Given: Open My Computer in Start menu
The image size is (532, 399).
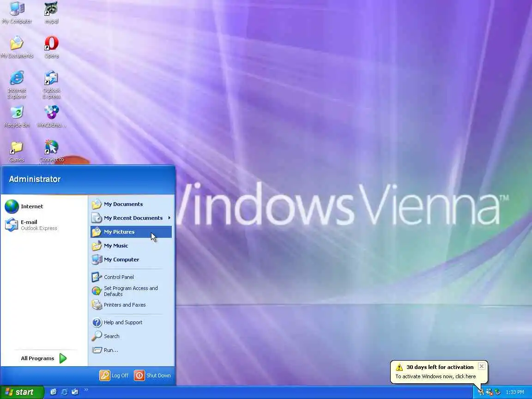Looking at the screenshot, I should (131, 260).
